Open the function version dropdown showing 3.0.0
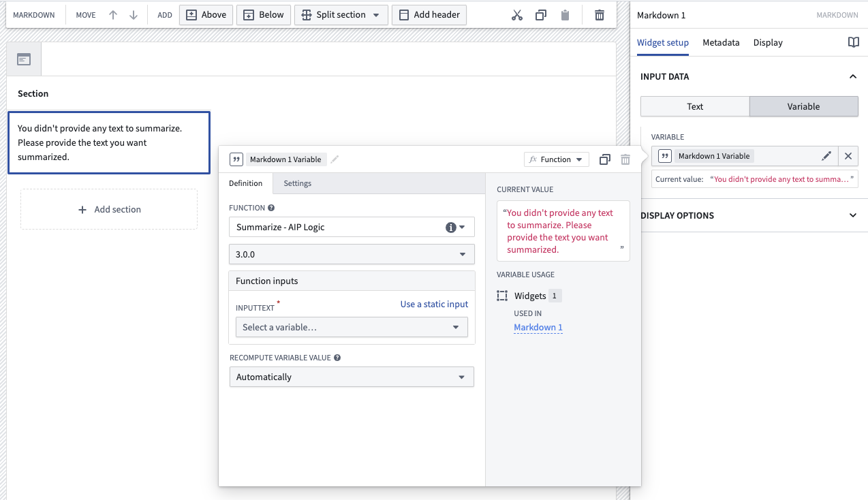Viewport: 868px width, 500px height. tap(351, 253)
